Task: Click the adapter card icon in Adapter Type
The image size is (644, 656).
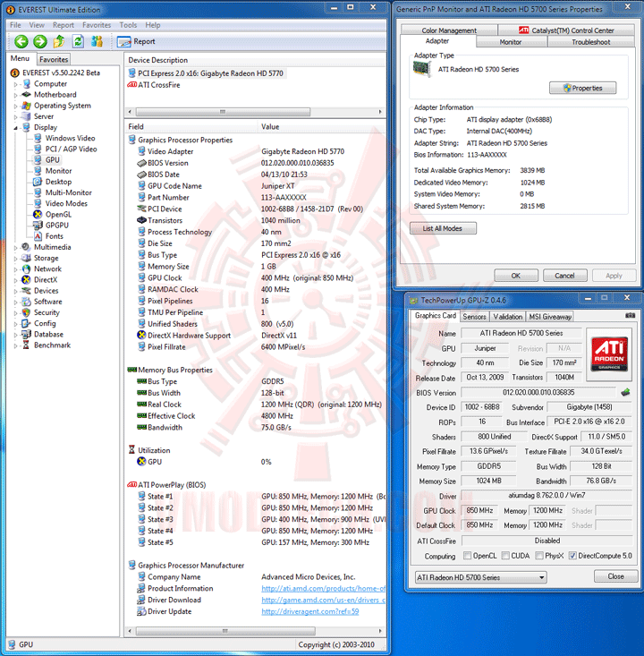Action: click(x=421, y=68)
